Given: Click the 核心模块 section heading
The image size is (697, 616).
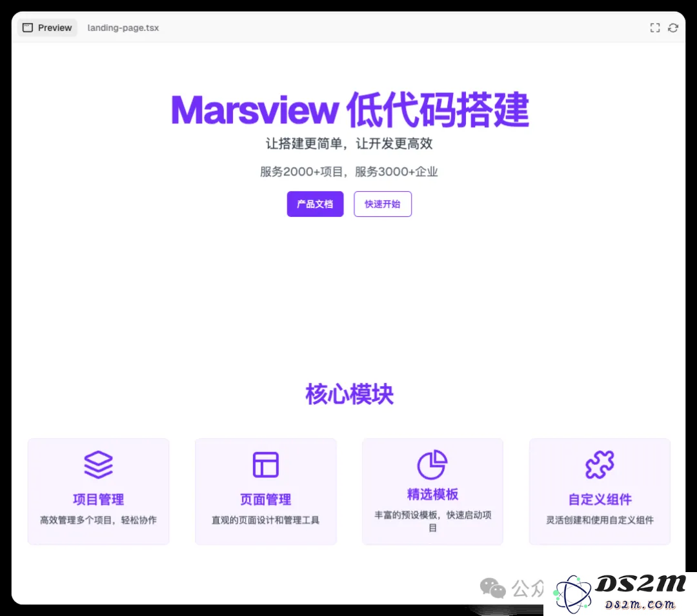Looking at the screenshot, I should coord(349,394).
